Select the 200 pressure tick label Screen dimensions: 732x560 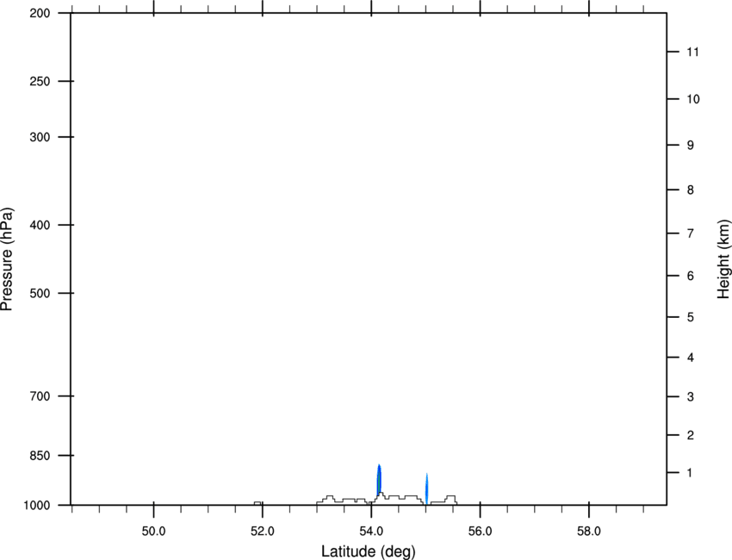click(40, 13)
